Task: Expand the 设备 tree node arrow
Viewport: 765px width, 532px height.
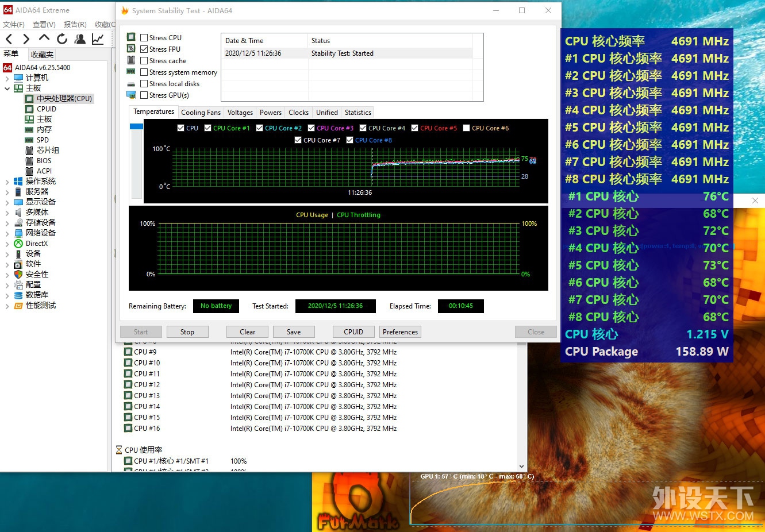Action: [x=7, y=254]
